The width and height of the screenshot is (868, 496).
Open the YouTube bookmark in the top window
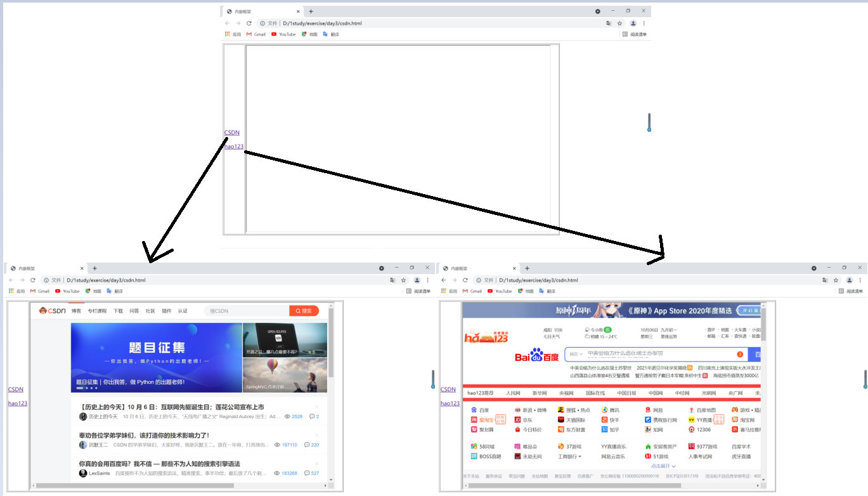(283, 34)
